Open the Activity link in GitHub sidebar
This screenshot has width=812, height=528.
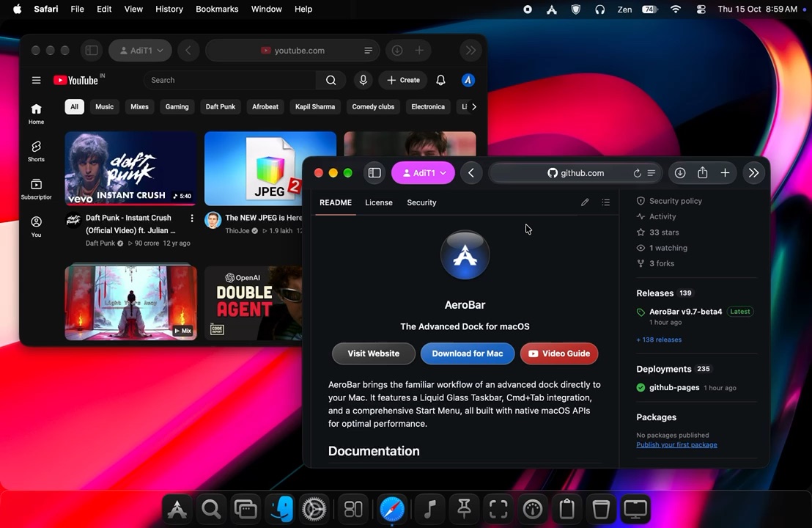click(x=662, y=216)
